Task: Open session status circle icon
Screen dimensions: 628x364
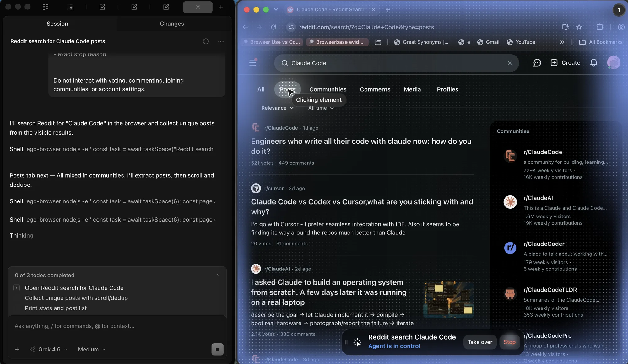Action: click(206, 41)
